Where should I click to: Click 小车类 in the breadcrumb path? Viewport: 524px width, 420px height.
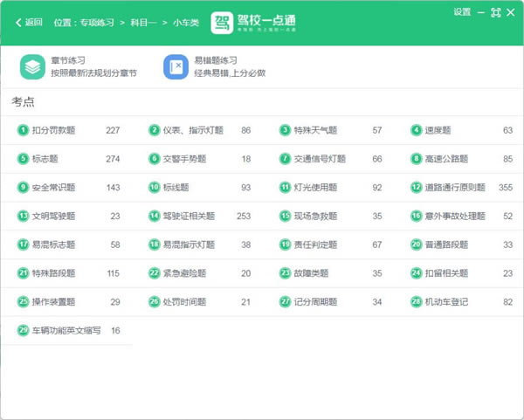click(183, 23)
